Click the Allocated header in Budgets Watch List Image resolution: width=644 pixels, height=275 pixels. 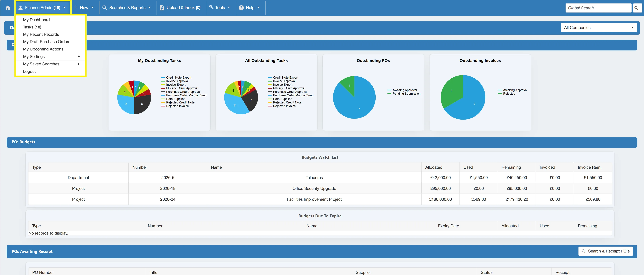[434, 167]
